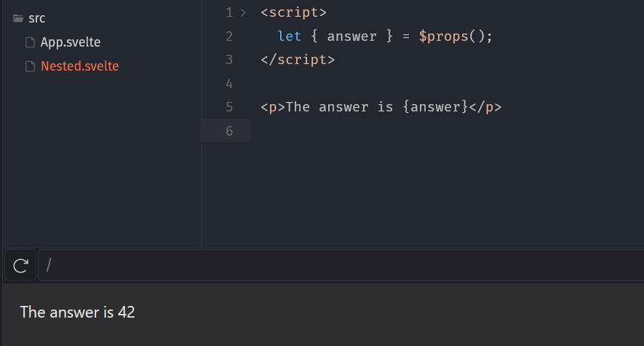Click line number 2 in the gutter

[229, 36]
